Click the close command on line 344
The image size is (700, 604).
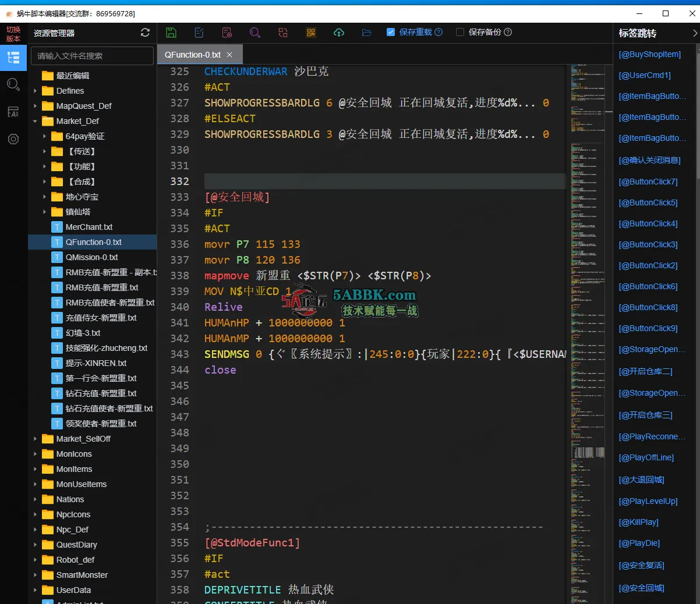220,370
